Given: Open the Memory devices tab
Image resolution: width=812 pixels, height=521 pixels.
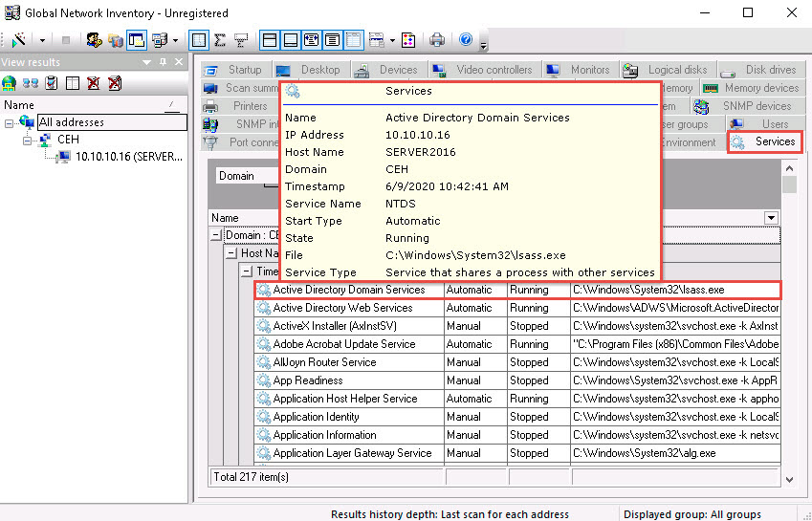Looking at the screenshot, I should [x=751, y=88].
